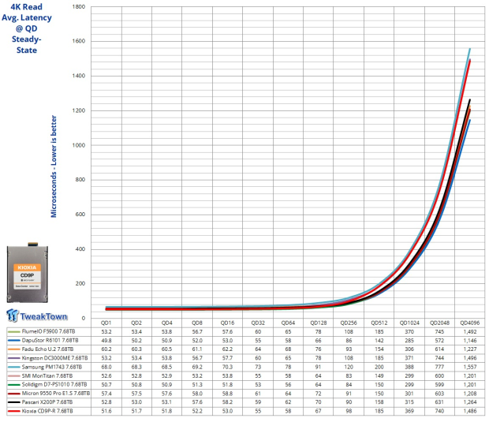The image size is (489, 448).
Task: Click Fadu Echo's QD1 value 60.2
Action: click(106, 349)
